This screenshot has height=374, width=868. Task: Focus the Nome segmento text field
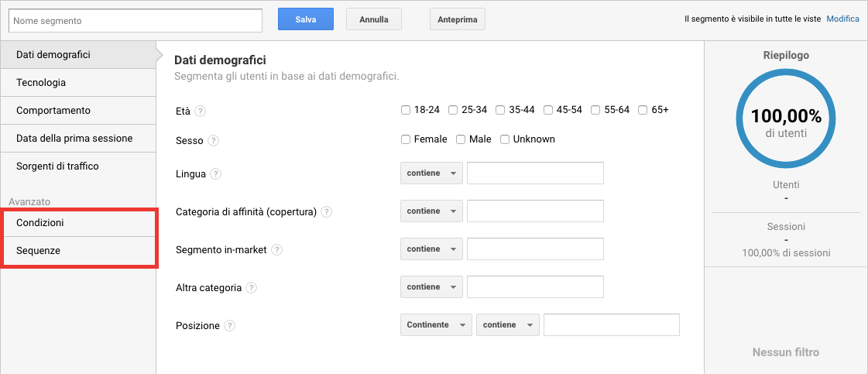(x=136, y=21)
